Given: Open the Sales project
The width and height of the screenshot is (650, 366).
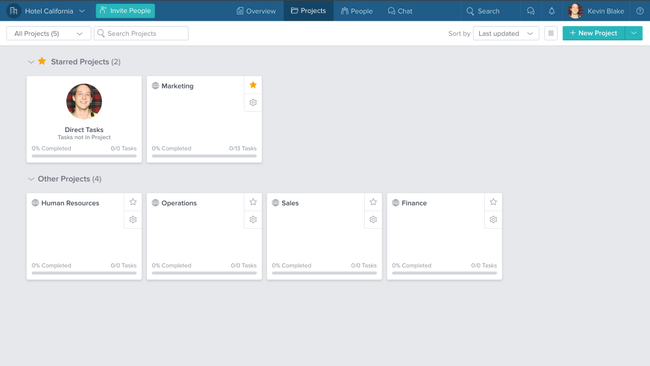Looking at the screenshot, I should click(290, 203).
